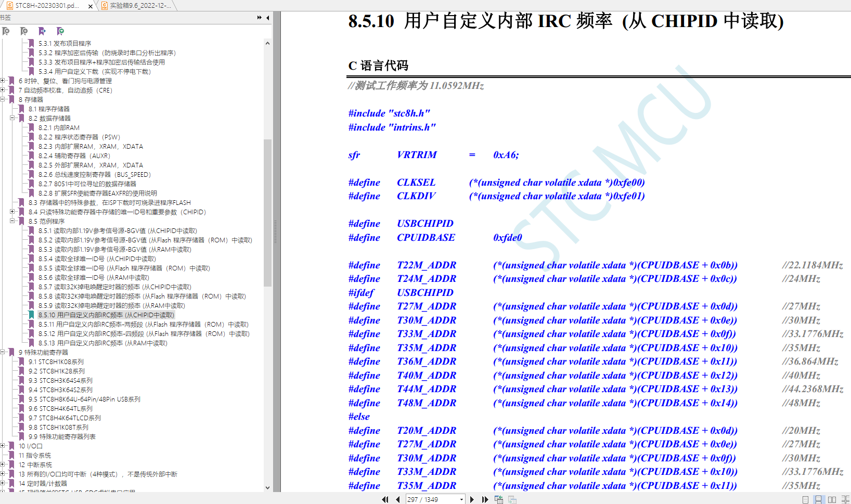
Task: Open bookmark 8.5.11 两频段
Action: tap(144, 324)
